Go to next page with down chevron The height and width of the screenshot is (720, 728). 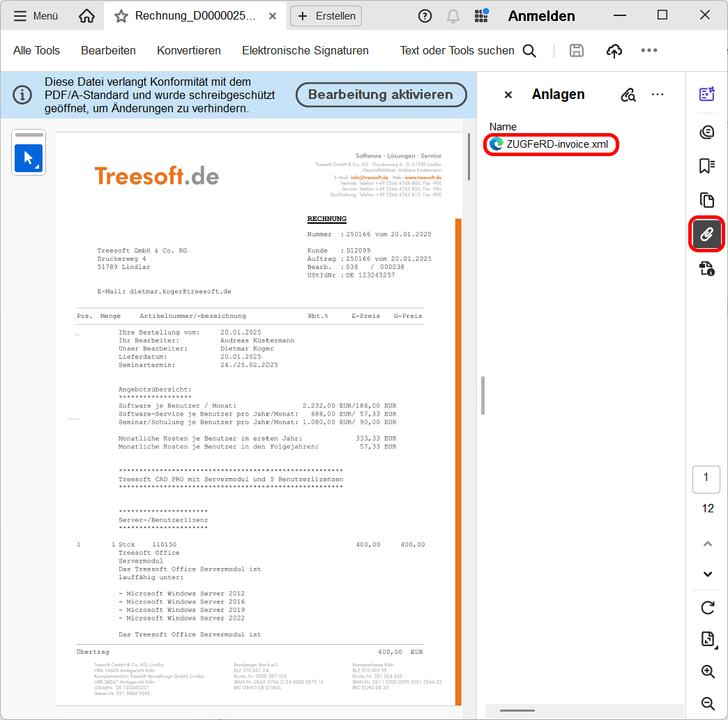pos(708,574)
